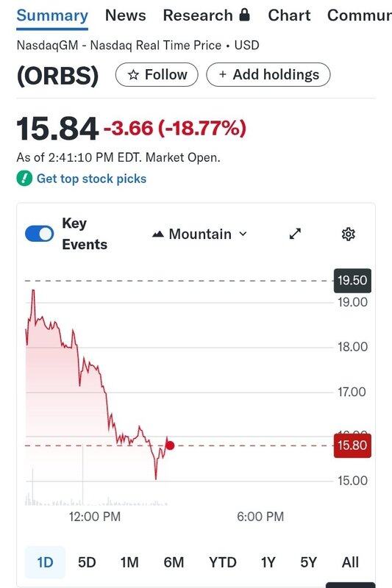Follow the ORBS stock
Image resolution: width=392 pixels, height=588 pixels.
157,75
